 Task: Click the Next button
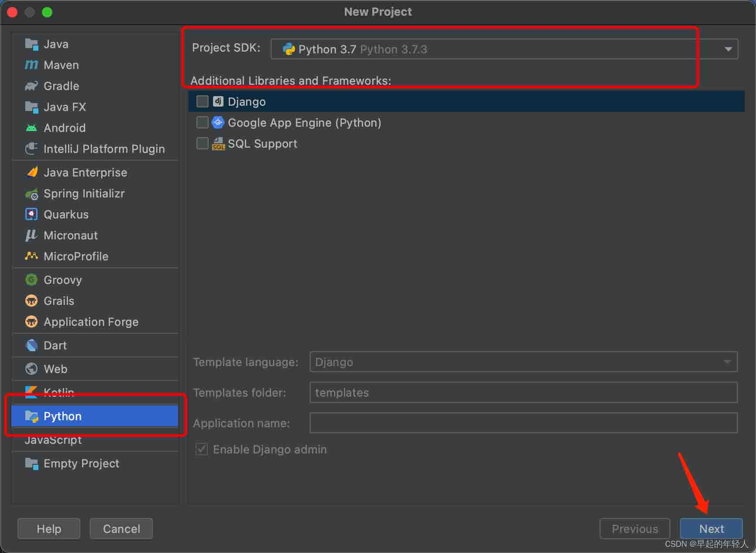click(711, 529)
